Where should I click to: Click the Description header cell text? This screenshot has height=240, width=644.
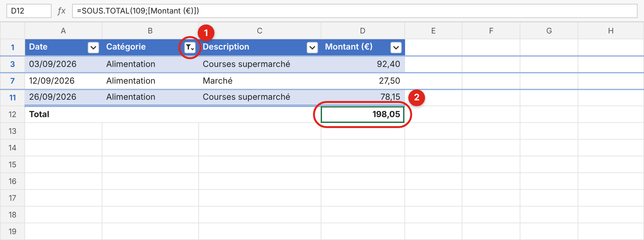(226, 47)
